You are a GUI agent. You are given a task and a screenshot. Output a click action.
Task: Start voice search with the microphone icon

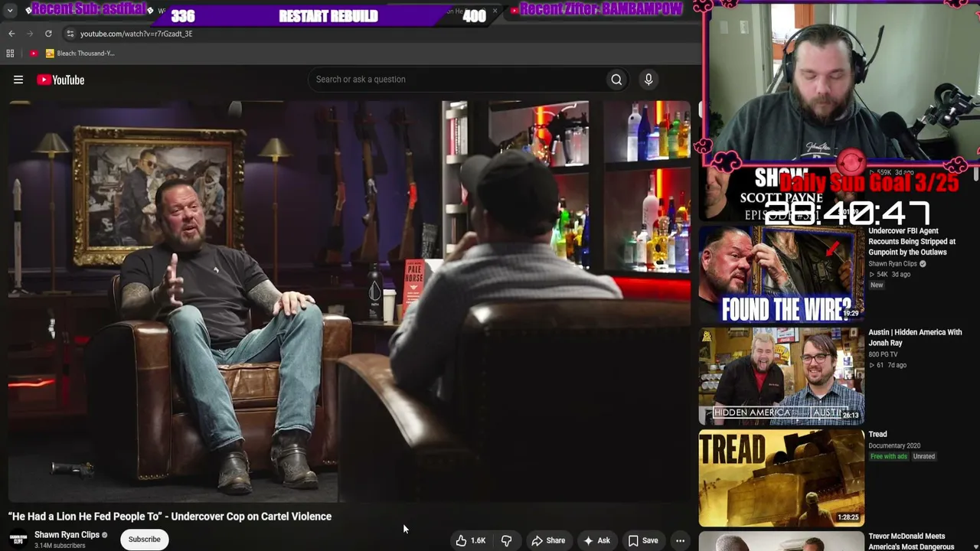tap(648, 80)
